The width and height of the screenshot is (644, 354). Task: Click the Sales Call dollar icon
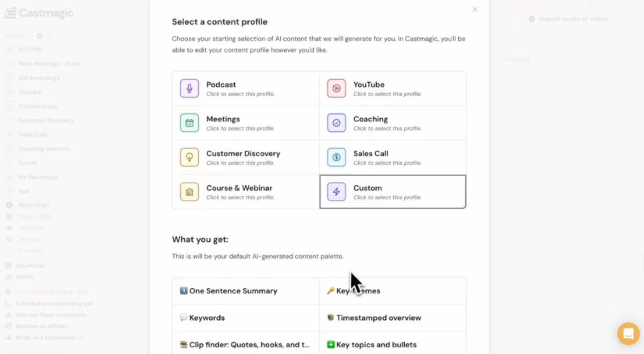(x=337, y=157)
